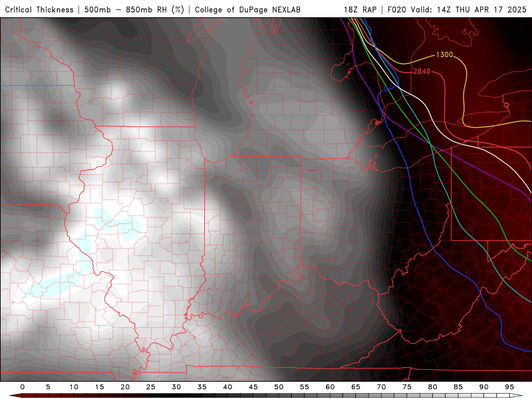
Task: Click the "55" value on the color scale
Action: pyautogui.click(x=305, y=387)
